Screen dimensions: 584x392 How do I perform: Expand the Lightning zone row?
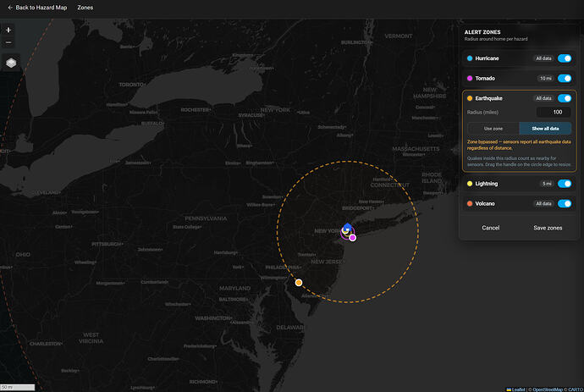tap(519, 184)
